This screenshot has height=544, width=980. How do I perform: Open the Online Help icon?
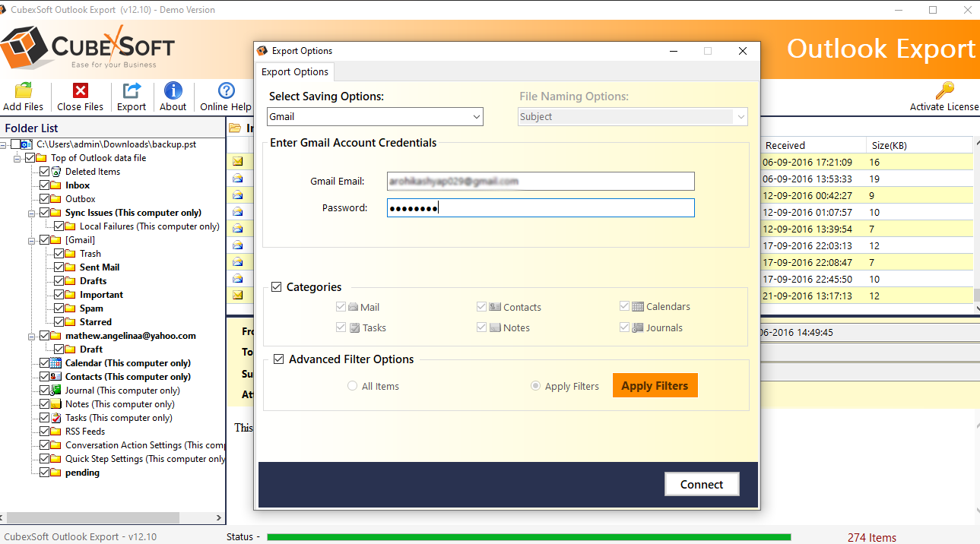pos(226,90)
